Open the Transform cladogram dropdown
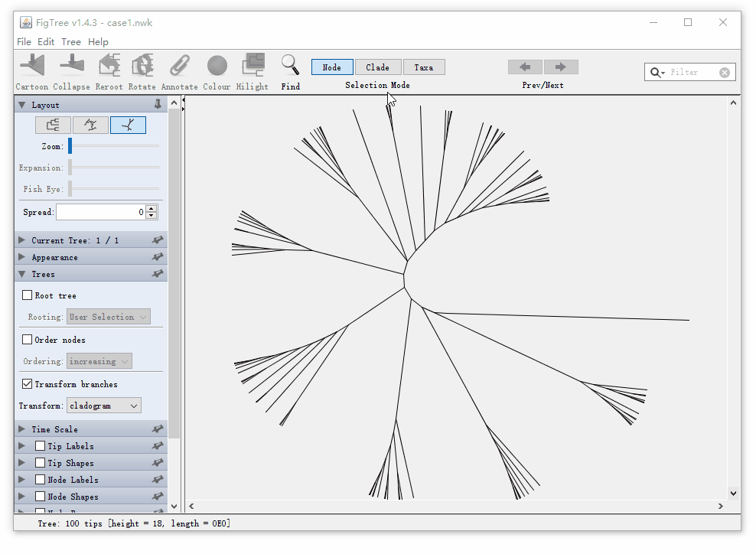The width and height of the screenshot is (756, 554). (x=103, y=406)
